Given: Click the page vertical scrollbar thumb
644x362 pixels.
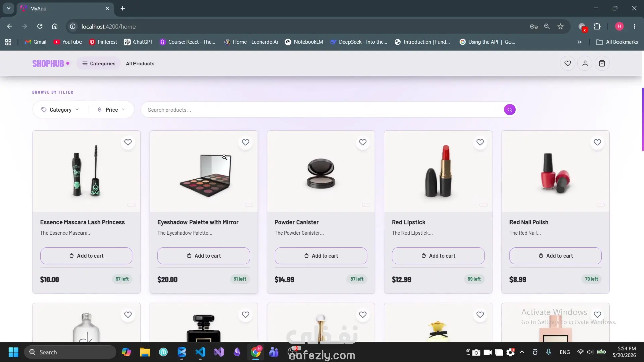Looking at the screenshot, I should [x=643, y=119].
